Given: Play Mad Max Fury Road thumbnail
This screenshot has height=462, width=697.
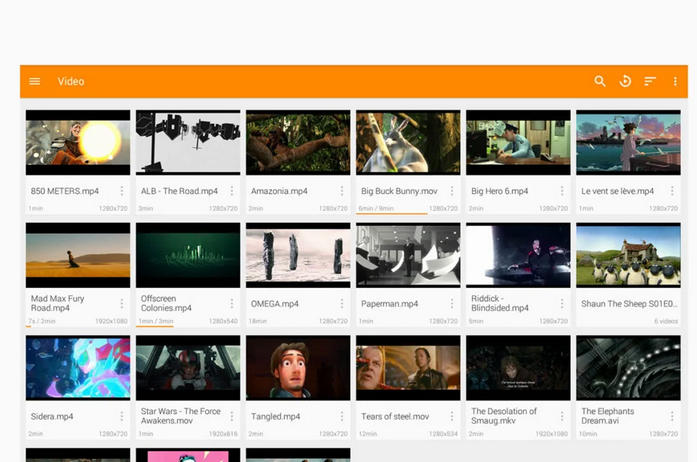Looking at the screenshot, I should 78,255.
